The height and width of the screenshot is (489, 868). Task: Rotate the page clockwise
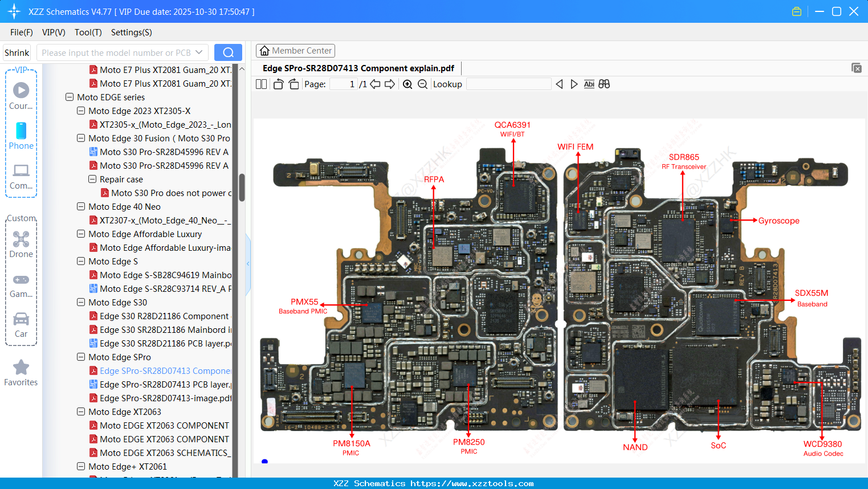point(293,84)
